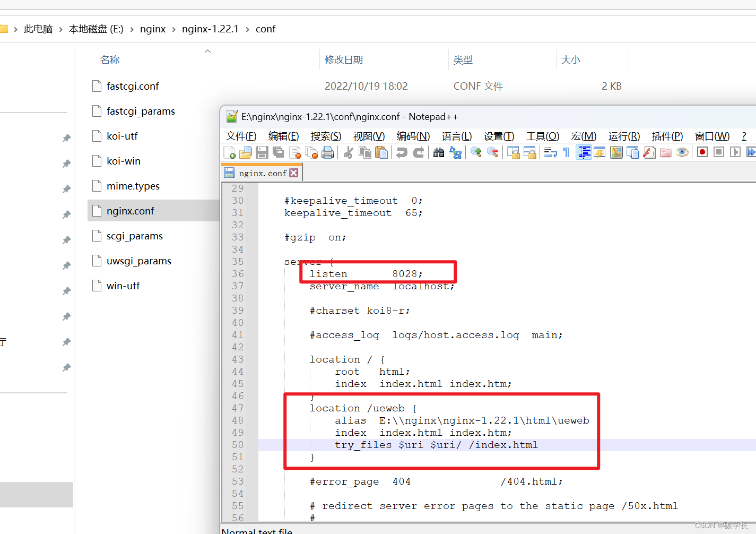
Task: Create a new document in Notepad++
Action: tap(230, 153)
